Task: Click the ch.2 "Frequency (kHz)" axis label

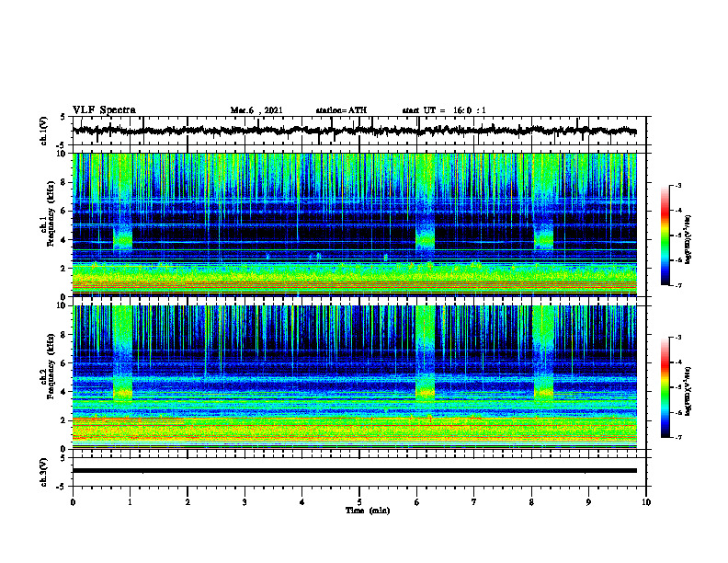Action: pyautogui.click(x=51, y=366)
